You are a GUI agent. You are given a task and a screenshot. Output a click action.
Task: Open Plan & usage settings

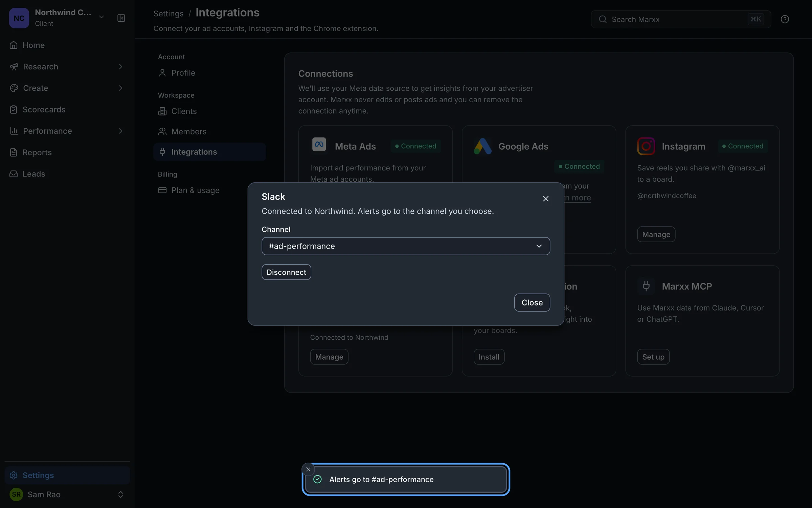pos(209,190)
